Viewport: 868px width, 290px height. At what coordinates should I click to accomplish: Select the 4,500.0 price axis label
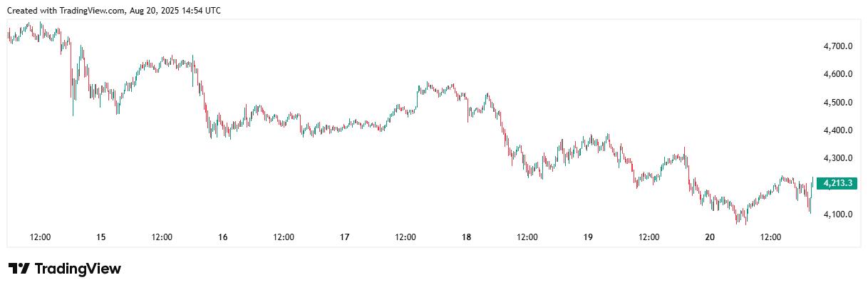[838, 103]
